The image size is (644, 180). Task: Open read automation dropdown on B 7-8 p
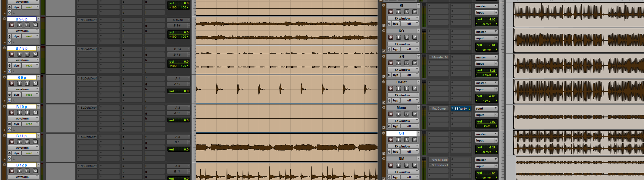click(x=30, y=66)
